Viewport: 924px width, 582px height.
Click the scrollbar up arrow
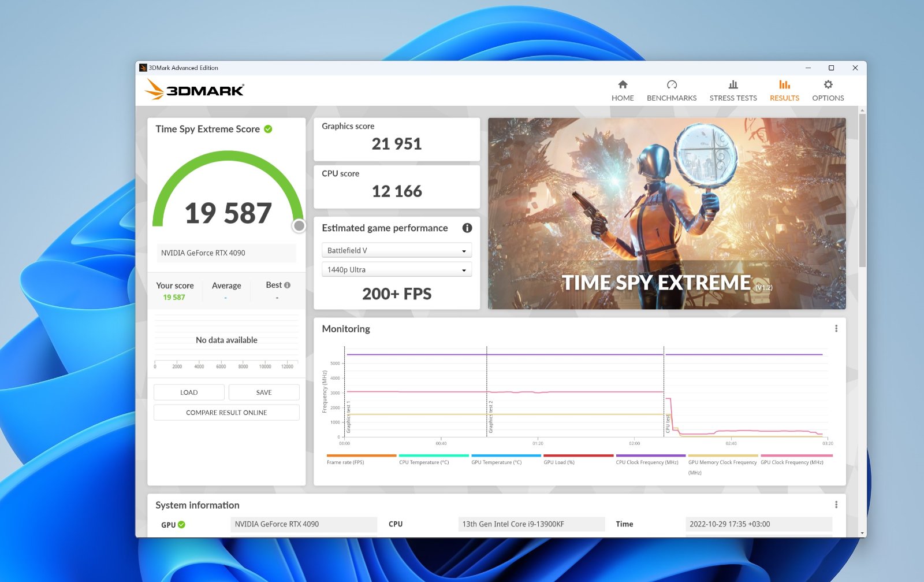pyautogui.click(x=862, y=110)
